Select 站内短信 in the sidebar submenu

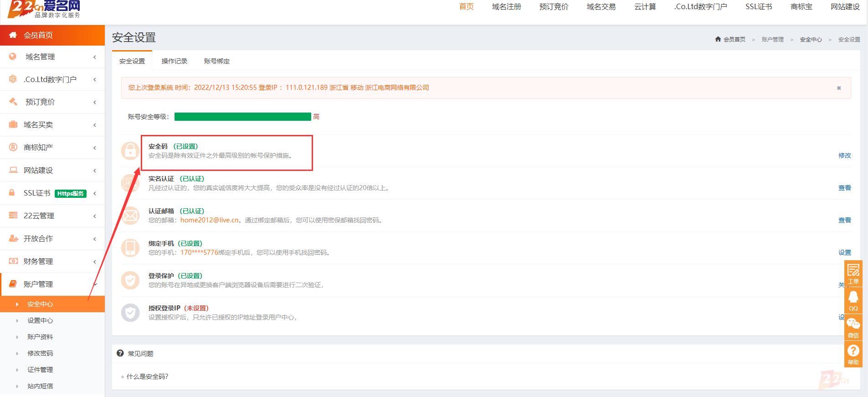click(40, 386)
